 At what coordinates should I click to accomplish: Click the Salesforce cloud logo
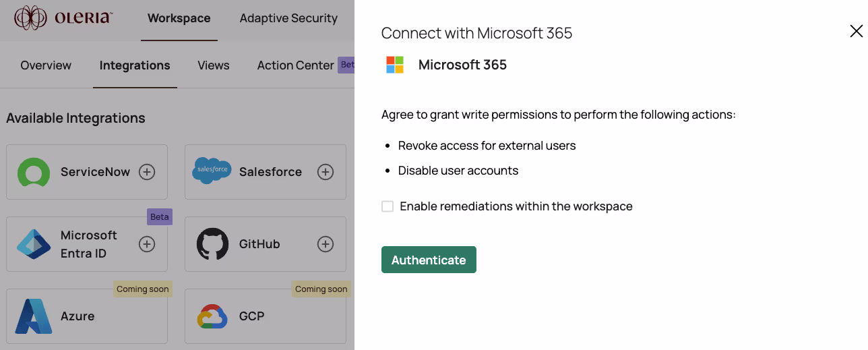(x=212, y=171)
